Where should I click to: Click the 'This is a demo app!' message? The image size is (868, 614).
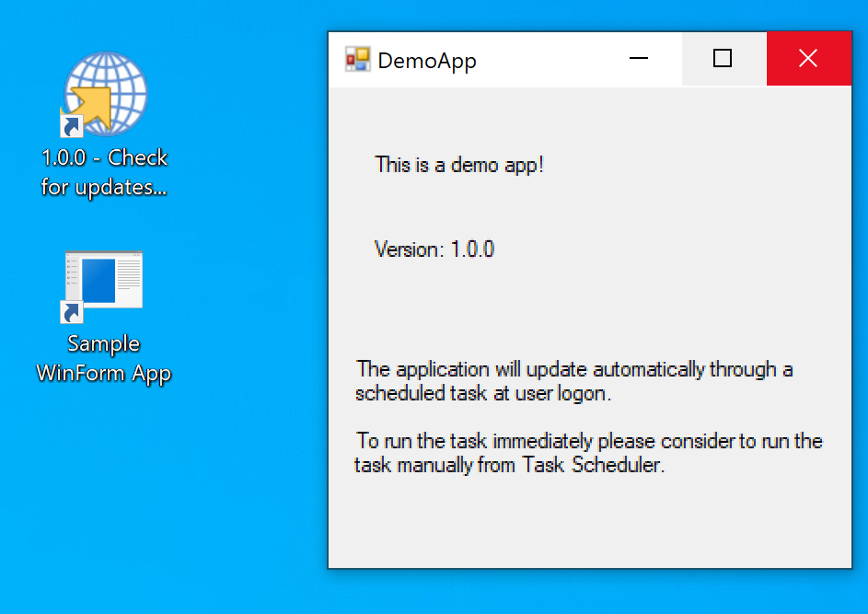(x=458, y=165)
